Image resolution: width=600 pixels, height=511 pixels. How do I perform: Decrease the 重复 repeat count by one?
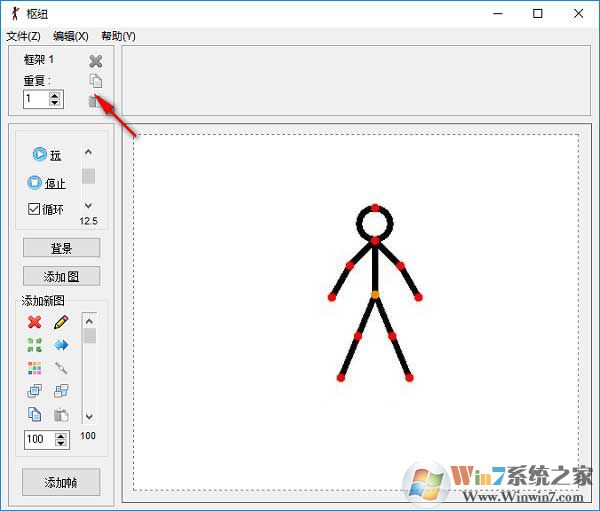[x=54, y=103]
